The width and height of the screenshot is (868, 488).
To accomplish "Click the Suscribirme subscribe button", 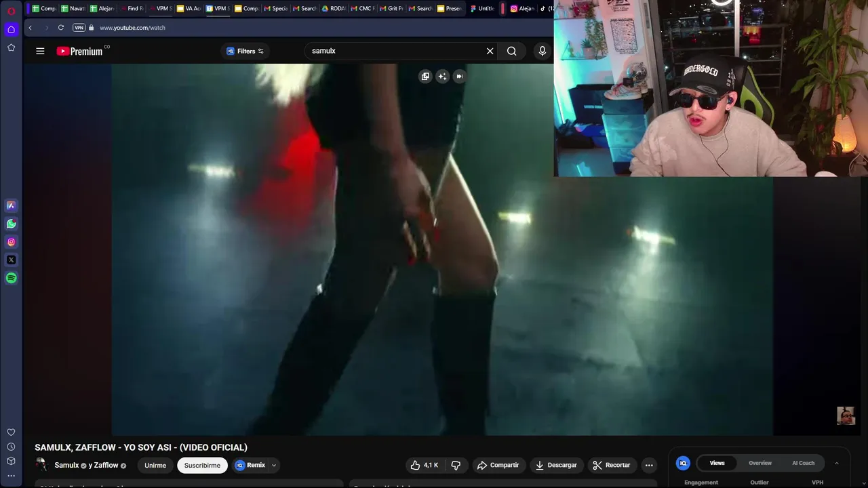I will tap(202, 466).
